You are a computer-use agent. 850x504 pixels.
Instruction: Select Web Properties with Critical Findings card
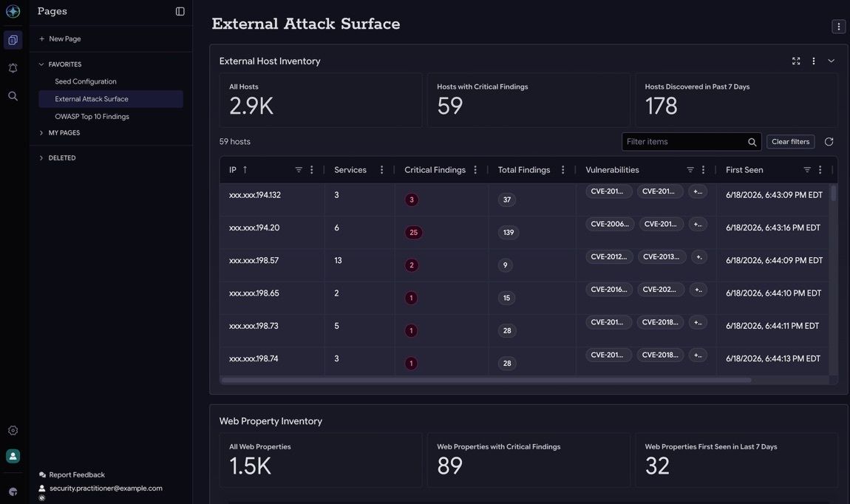coord(528,460)
